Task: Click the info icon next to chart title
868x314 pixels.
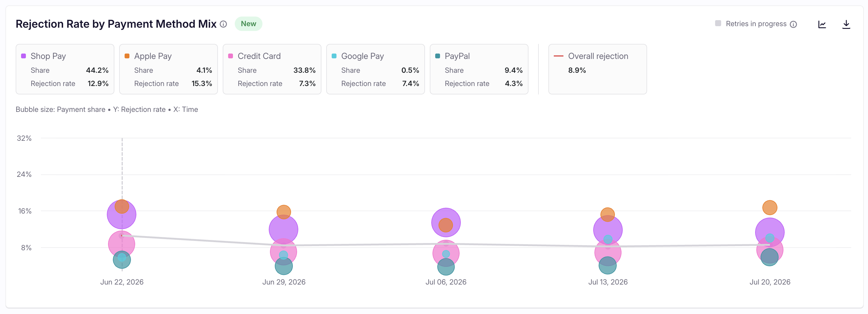Action: 223,24
